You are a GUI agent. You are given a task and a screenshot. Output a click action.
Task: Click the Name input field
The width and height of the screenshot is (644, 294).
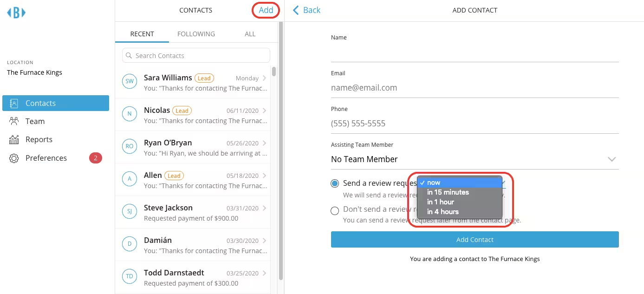475,52
